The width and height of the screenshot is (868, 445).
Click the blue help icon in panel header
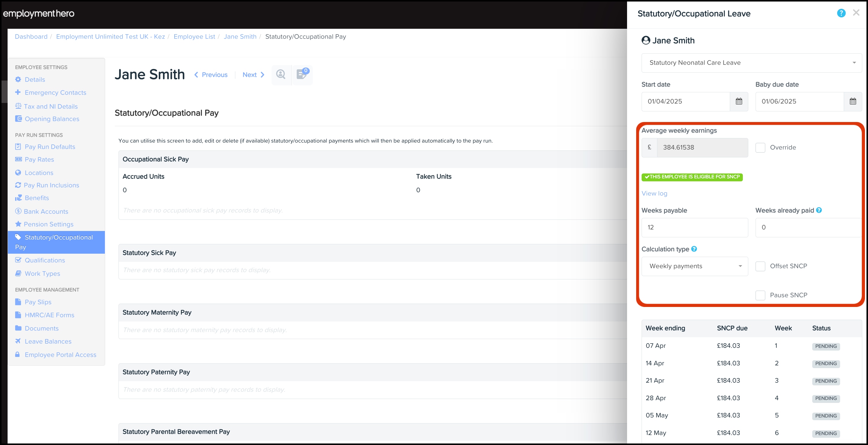[x=841, y=13]
